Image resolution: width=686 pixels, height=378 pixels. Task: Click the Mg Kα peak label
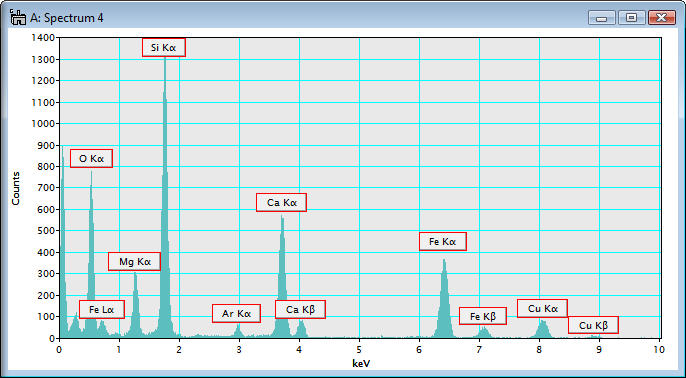coord(134,262)
